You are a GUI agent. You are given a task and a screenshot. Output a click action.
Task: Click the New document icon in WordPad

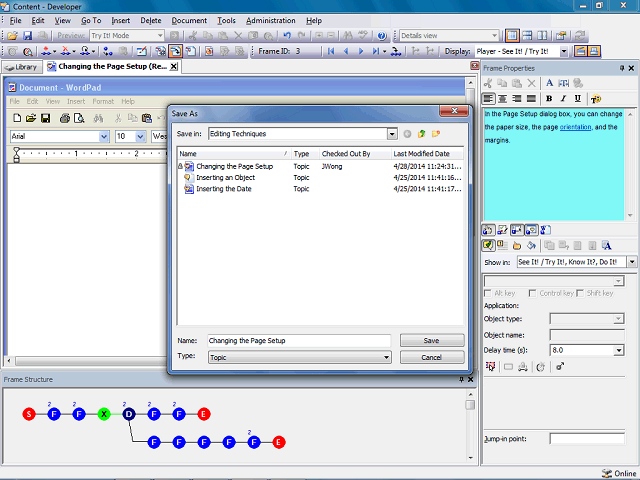(17, 118)
